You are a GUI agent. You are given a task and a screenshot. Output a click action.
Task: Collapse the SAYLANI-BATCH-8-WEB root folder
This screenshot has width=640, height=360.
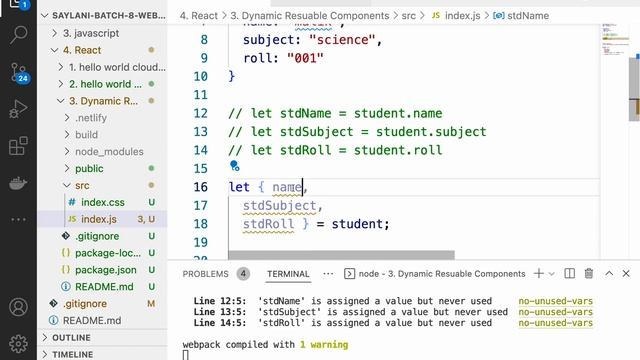point(102,16)
